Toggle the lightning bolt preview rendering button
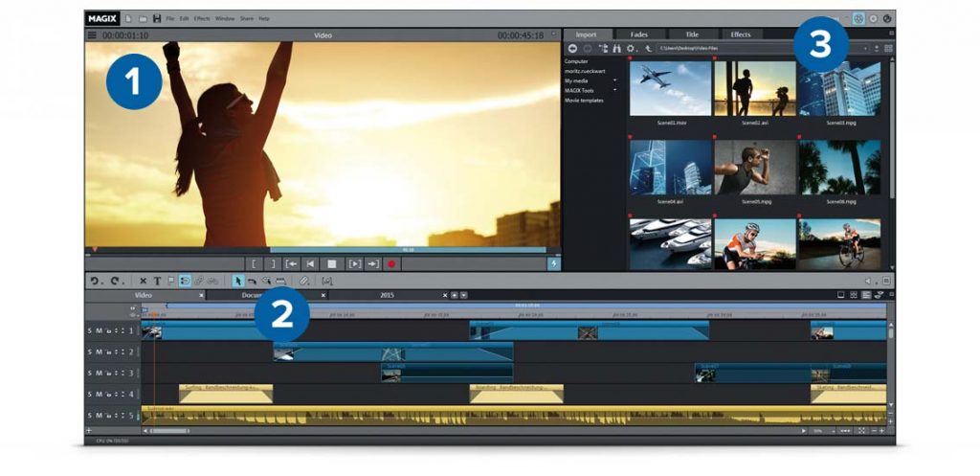The width and height of the screenshot is (980, 476). [555, 264]
